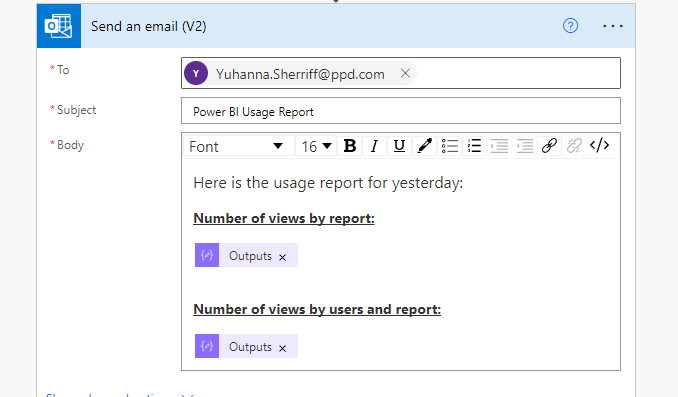This screenshot has width=678, height=397.
Task: Click the second Outputs expression icon
Action: (x=207, y=346)
